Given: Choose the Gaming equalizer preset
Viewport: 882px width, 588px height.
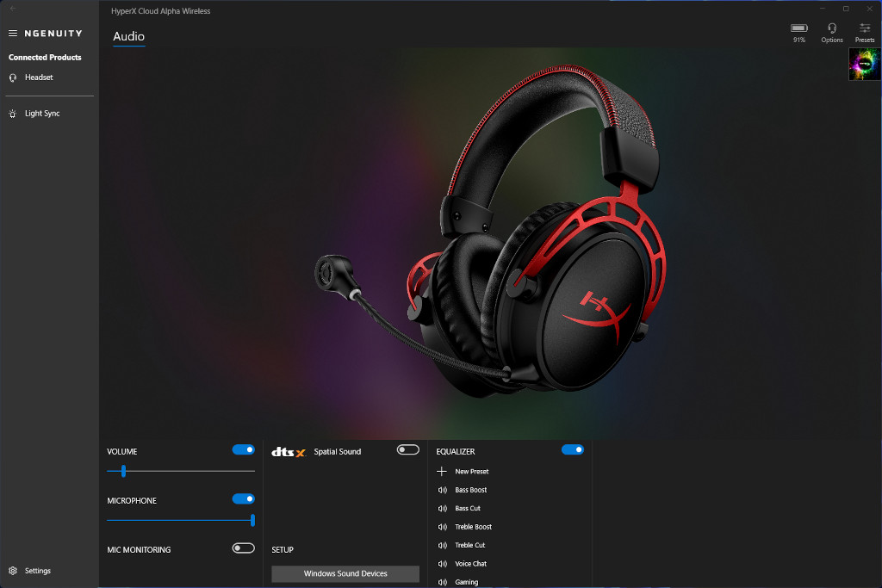Looking at the screenshot, I should coord(466,582).
